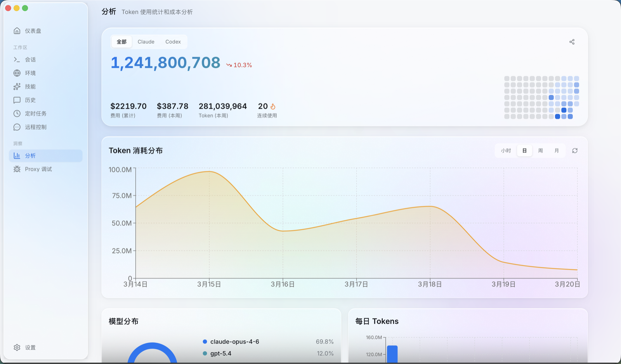Refresh the Token 消耗分布 chart
621x364 pixels.
[575, 150]
